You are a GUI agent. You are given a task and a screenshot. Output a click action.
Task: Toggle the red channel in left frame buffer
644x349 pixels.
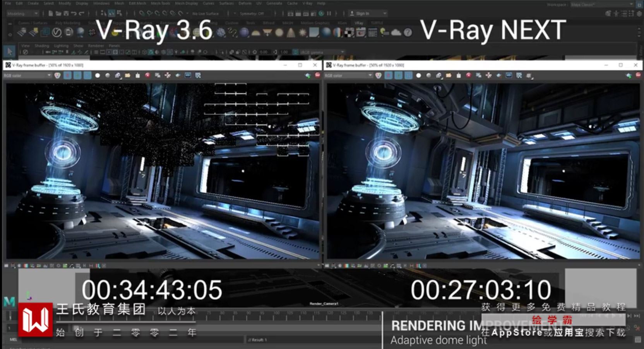(x=67, y=75)
